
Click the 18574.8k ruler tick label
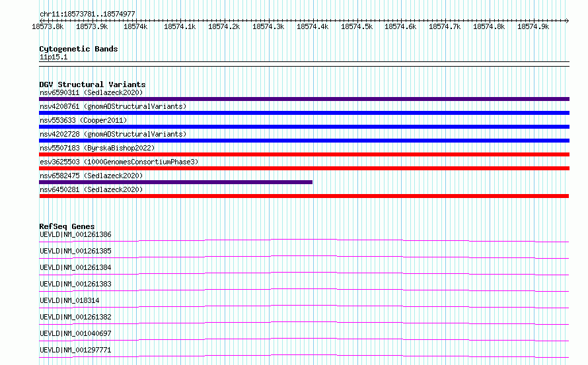[489, 26]
